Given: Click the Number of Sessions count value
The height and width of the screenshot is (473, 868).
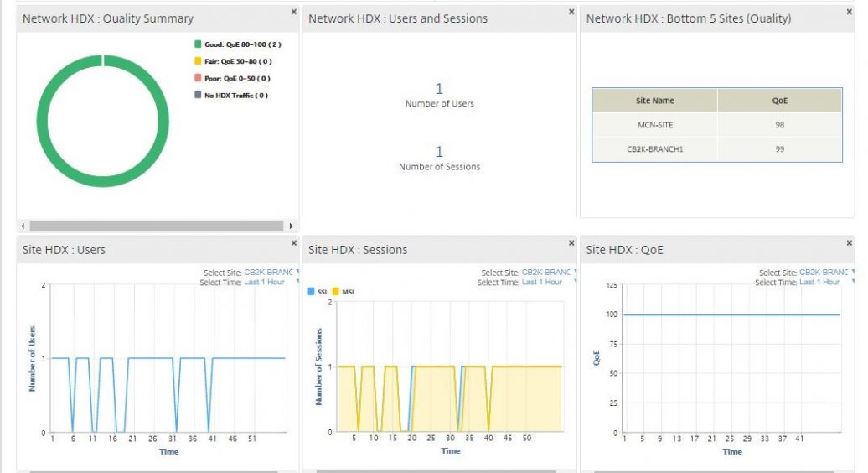Looking at the screenshot, I should (x=439, y=152).
